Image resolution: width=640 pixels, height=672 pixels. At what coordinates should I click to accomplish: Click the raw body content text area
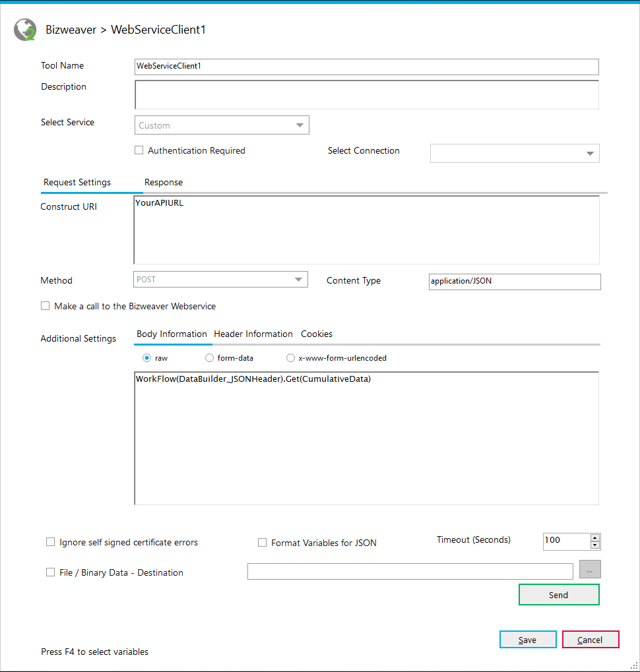point(366,439)
